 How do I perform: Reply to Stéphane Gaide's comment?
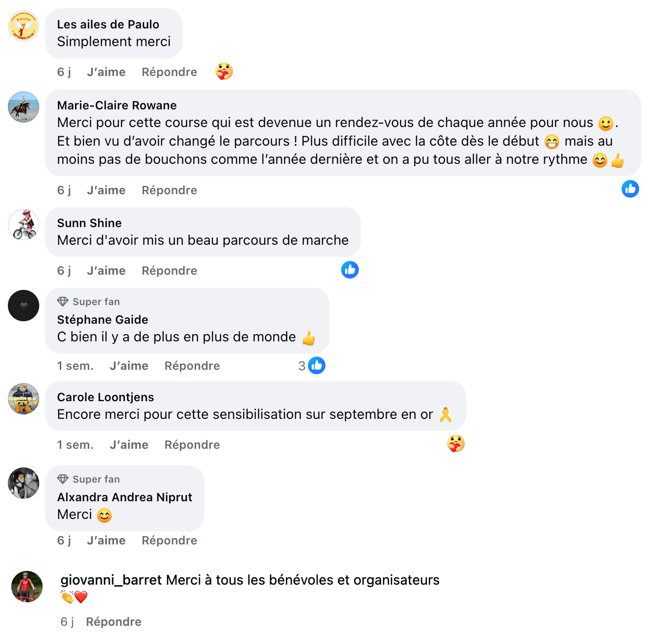tap(192, 366)
